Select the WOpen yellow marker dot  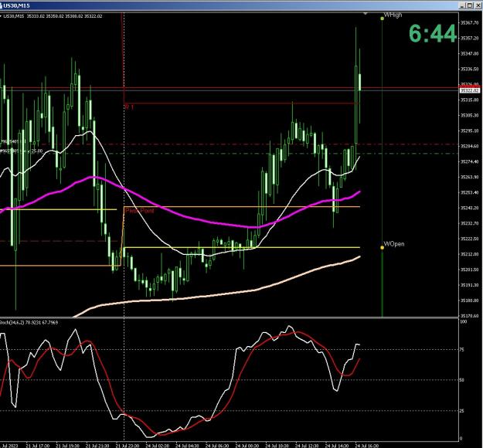tap(383, 247)
